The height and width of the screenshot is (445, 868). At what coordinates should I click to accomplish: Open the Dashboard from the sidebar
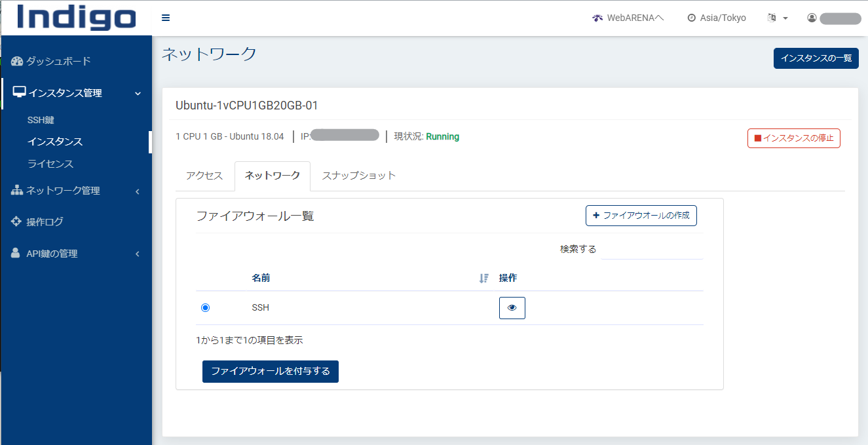tap(58, 61)
